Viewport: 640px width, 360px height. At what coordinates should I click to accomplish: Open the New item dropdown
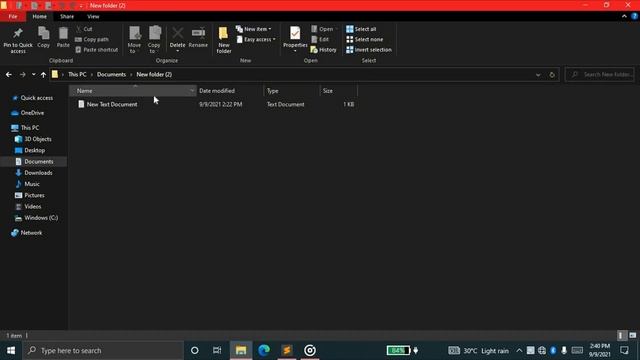tap(253, 29)
